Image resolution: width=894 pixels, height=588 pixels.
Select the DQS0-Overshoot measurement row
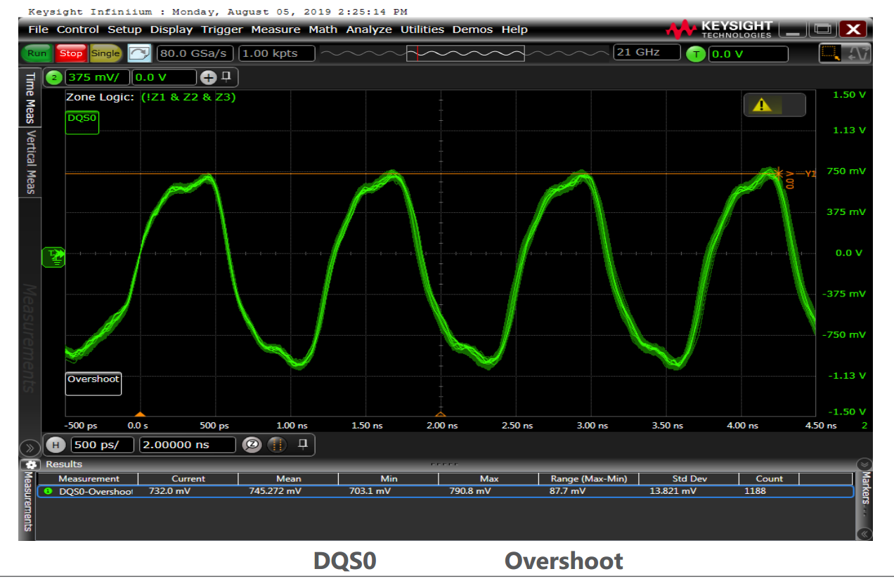[x=447, y=491]
